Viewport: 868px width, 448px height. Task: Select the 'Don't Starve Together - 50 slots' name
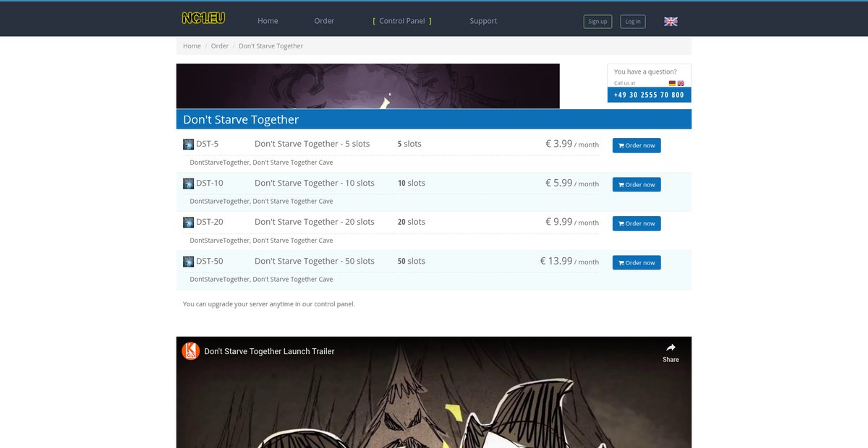click(315, 261)
